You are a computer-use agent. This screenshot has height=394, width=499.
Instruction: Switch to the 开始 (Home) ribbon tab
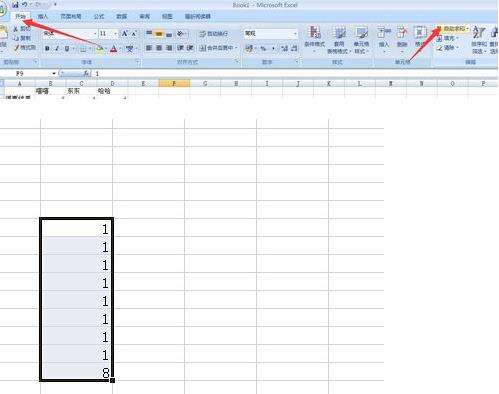(21, 16)
